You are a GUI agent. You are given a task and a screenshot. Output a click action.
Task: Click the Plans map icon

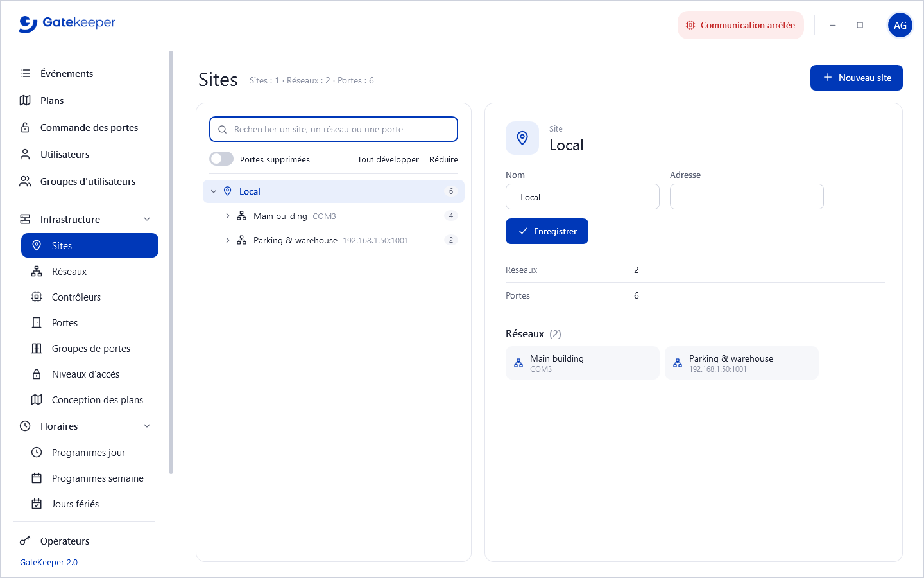(x=25, y=100)
